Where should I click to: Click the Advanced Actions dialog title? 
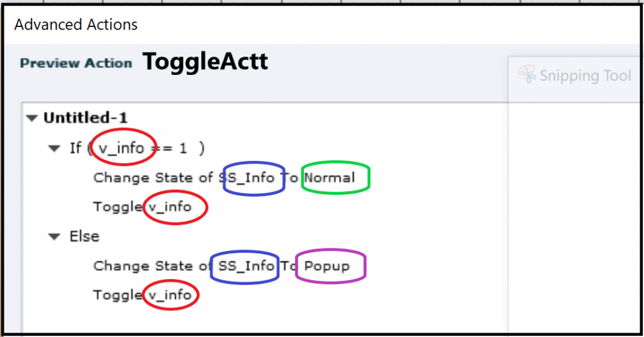[x=76, y=25]
